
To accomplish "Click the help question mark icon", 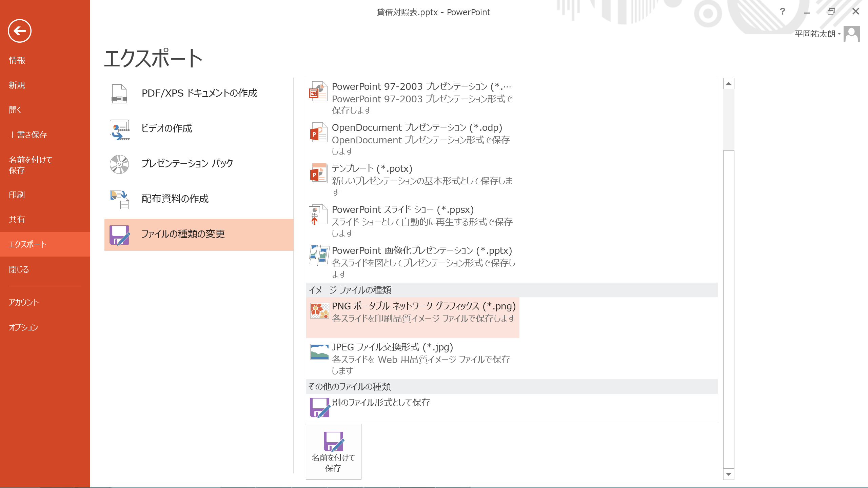I will [x=782, y=12].
